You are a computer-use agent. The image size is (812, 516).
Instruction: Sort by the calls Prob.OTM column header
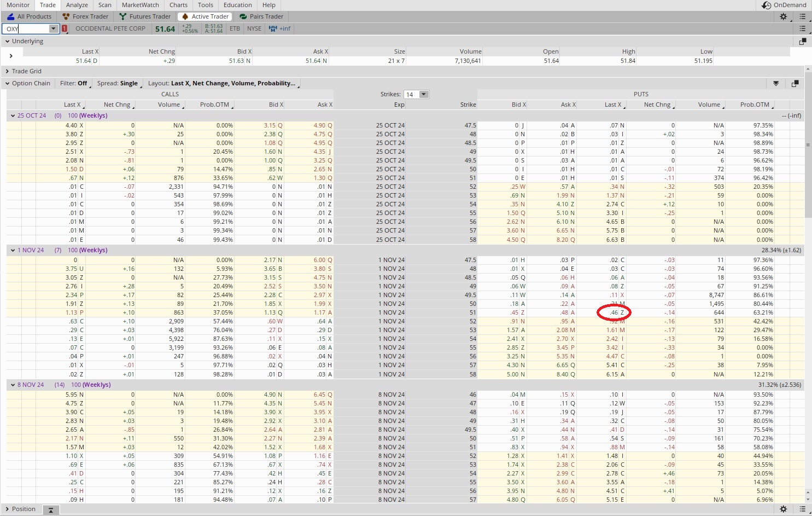pos(214,105)
